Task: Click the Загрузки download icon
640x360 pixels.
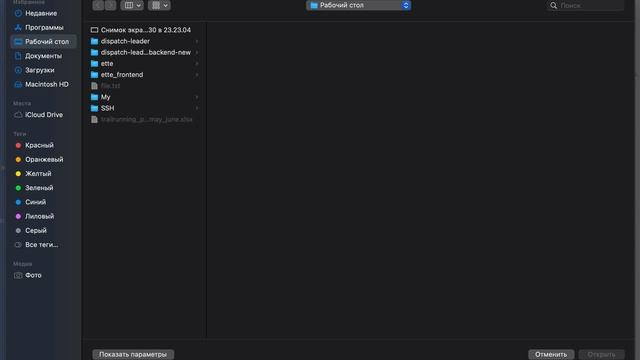Action: tap(18, 70)
